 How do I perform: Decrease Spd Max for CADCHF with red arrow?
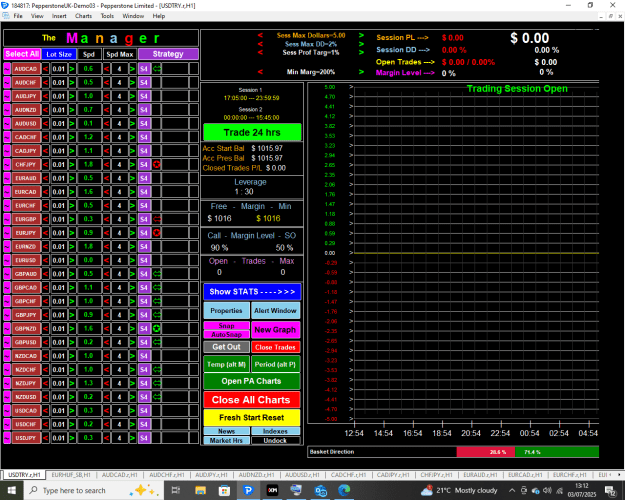tap(106, 137)
